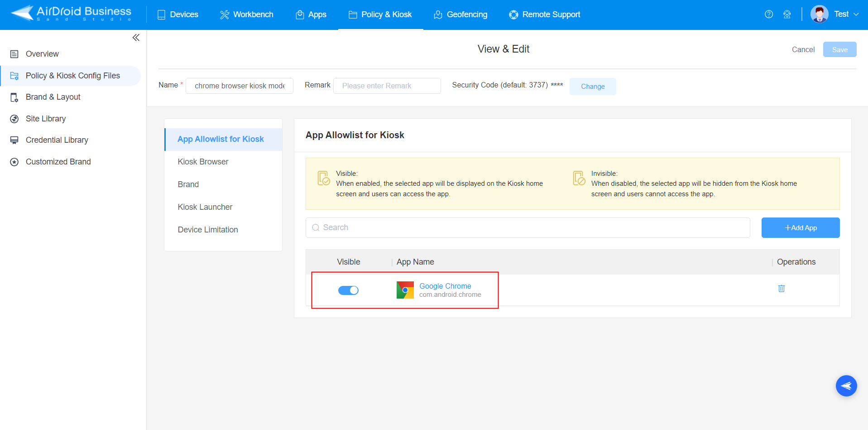Open the Devices section icon

click(161, 14)
